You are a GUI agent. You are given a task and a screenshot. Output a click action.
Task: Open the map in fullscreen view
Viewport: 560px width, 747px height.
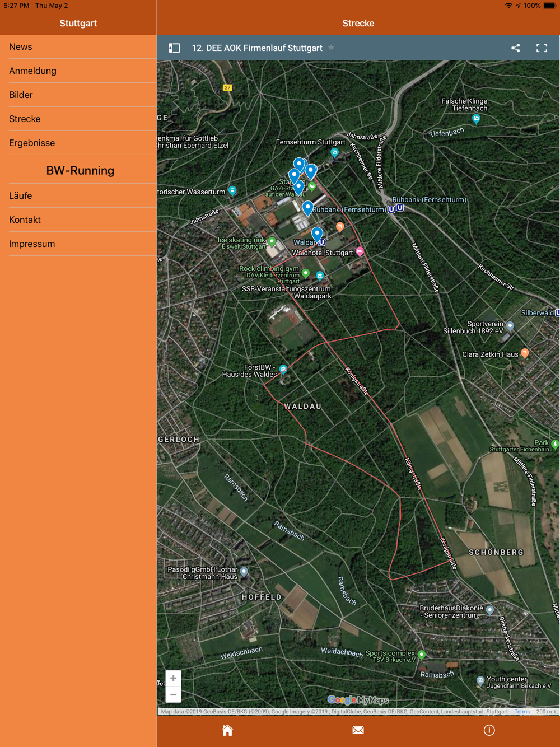(x=542, y=48)
